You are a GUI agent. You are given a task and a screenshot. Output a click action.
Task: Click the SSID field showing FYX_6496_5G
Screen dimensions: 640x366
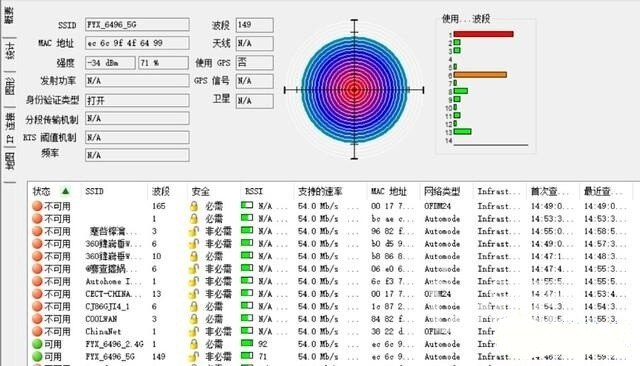[137, 24]
